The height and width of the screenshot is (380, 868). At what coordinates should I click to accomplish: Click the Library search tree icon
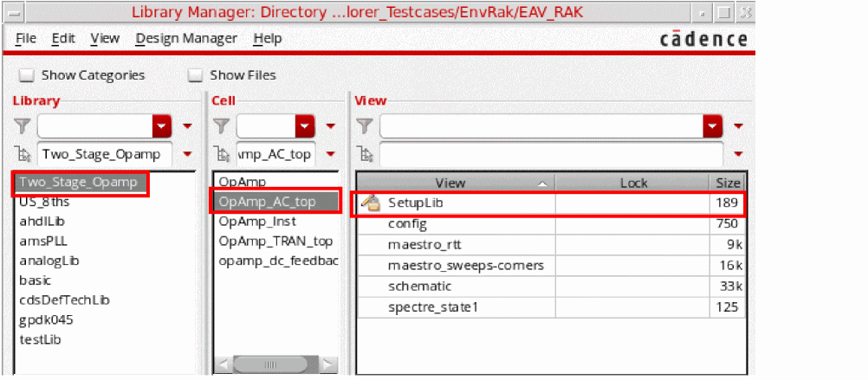coord(23,154)
